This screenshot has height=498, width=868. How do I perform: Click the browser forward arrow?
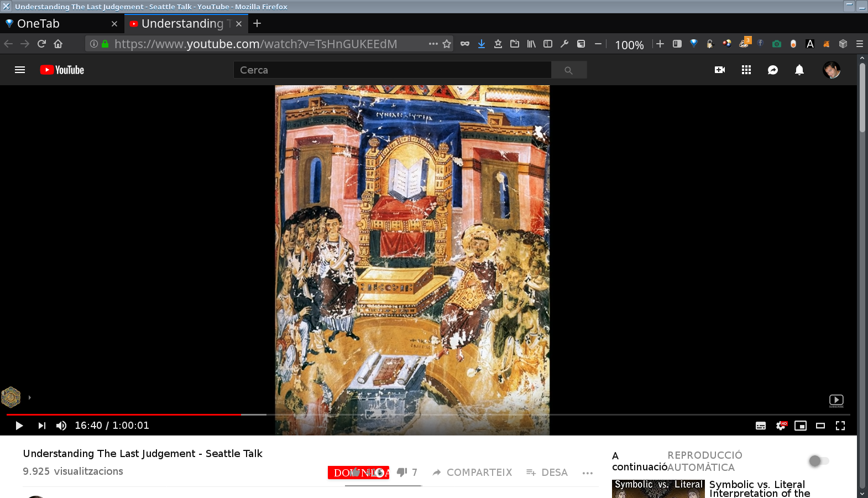click(25, 44)
